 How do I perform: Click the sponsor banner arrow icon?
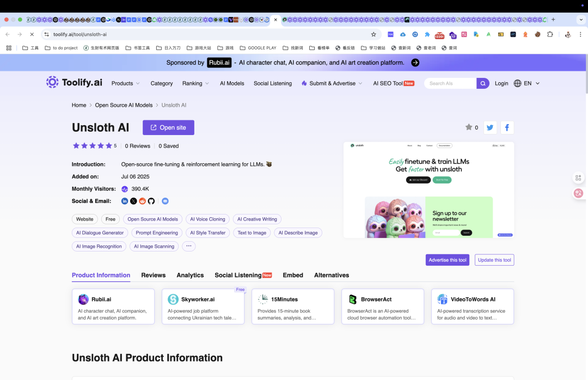pos(415,63)
